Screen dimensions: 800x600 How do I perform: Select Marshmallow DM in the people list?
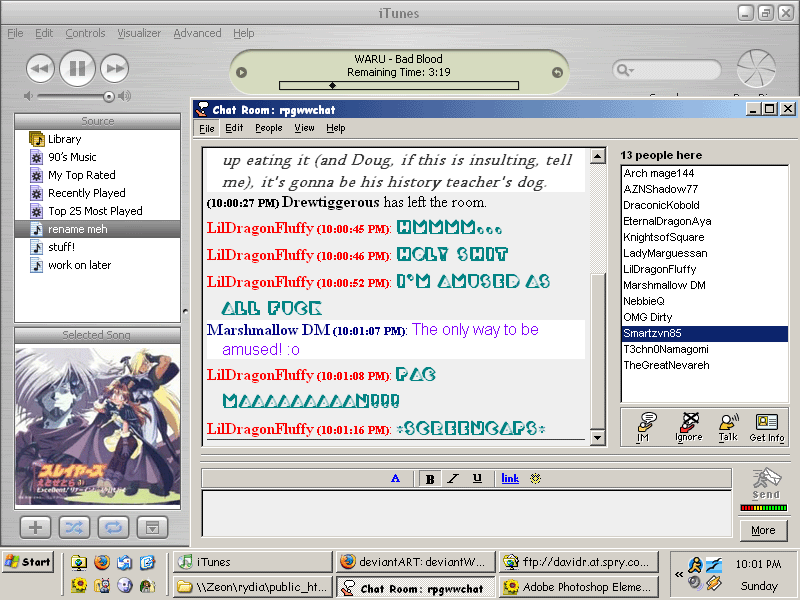pos(705,285)
